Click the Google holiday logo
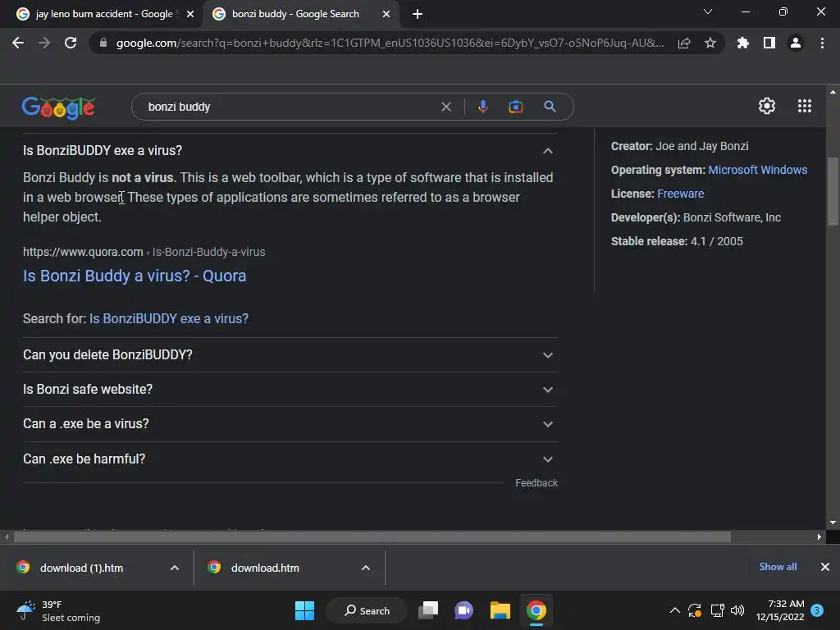The image size is (840, 630). coord(59,107)
